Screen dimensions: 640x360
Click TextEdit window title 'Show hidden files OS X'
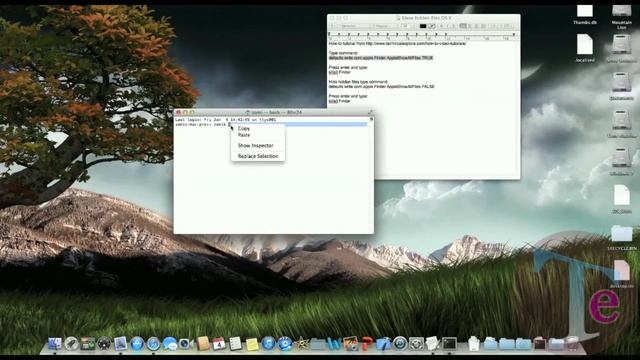point(427,18)
